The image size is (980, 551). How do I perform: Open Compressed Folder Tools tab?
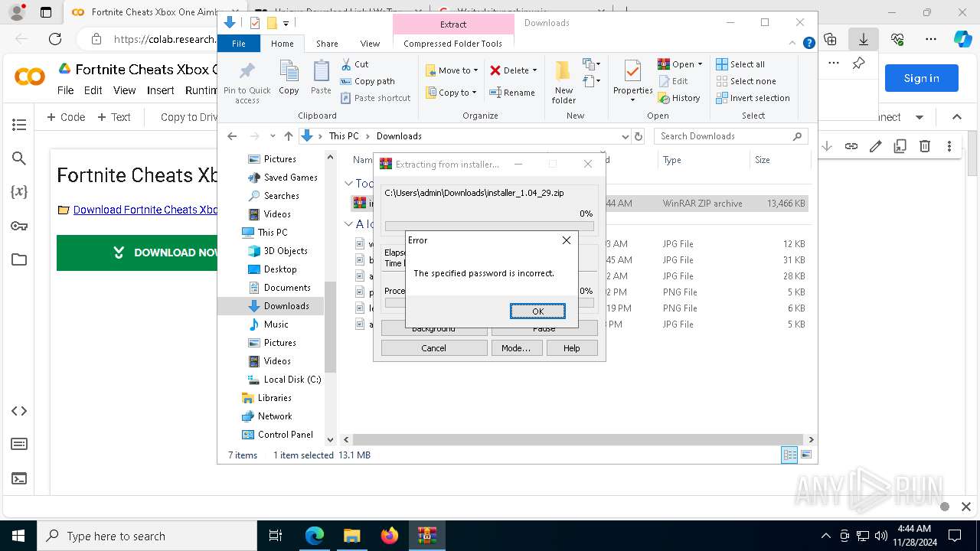pyautogui.click(x=453, y=44)
